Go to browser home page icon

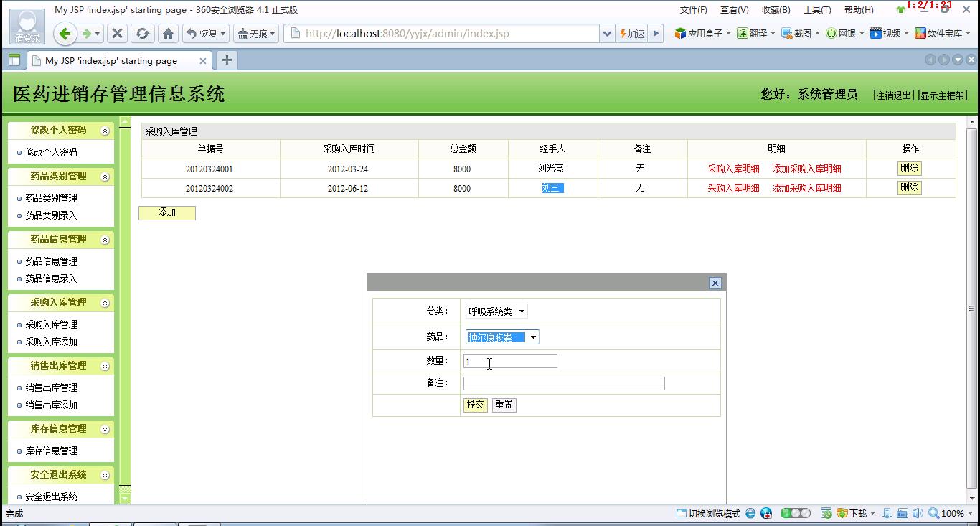[x=168, y=34]
